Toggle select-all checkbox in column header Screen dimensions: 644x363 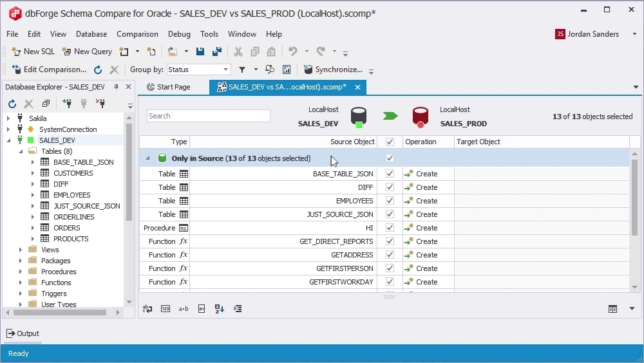click(390, 142)
